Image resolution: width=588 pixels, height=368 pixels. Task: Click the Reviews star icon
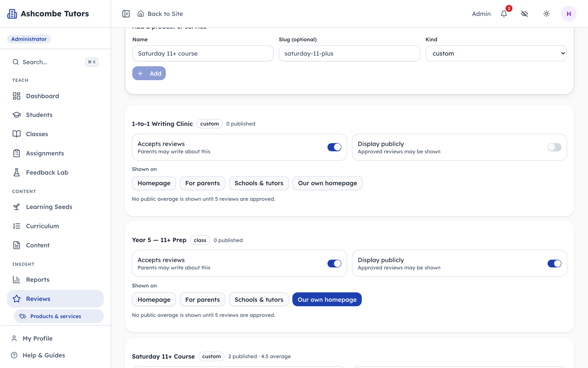point(17,299)
